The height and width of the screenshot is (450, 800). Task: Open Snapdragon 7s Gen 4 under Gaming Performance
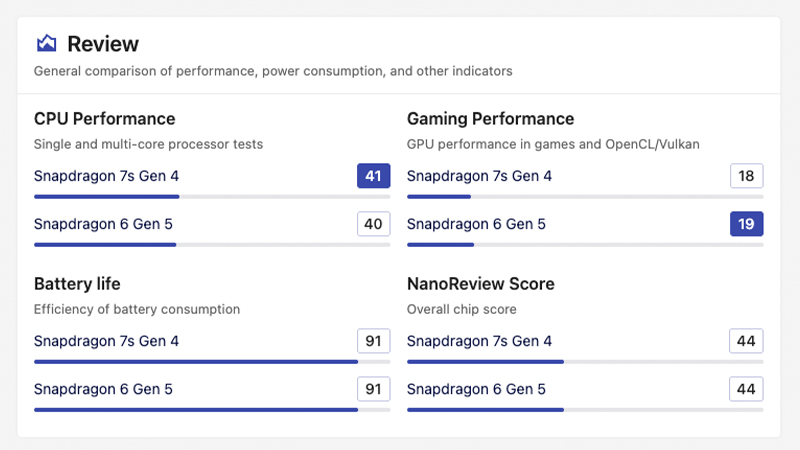pos(479,176)
